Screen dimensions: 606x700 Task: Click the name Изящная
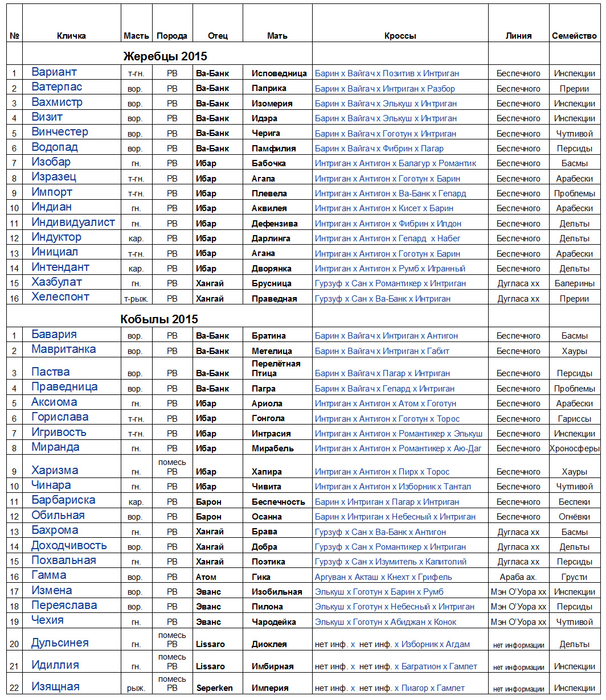55,687
